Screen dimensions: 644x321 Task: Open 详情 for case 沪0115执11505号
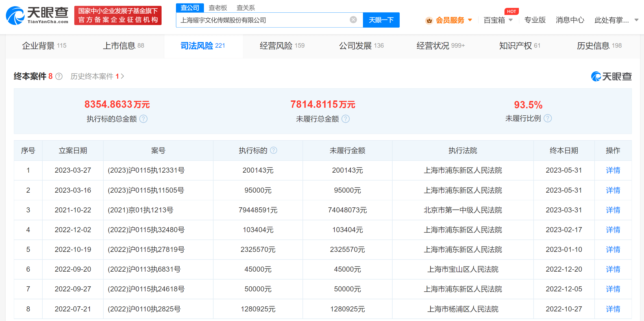[613, 190]
